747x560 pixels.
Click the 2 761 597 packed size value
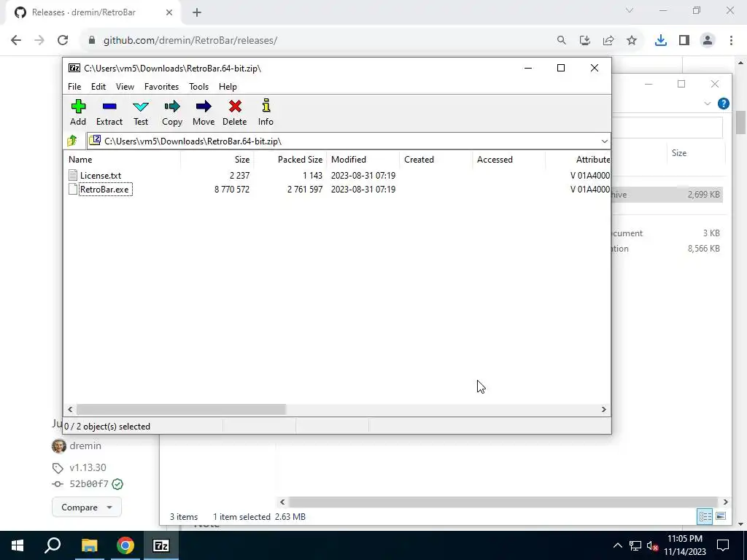(305, 189)
